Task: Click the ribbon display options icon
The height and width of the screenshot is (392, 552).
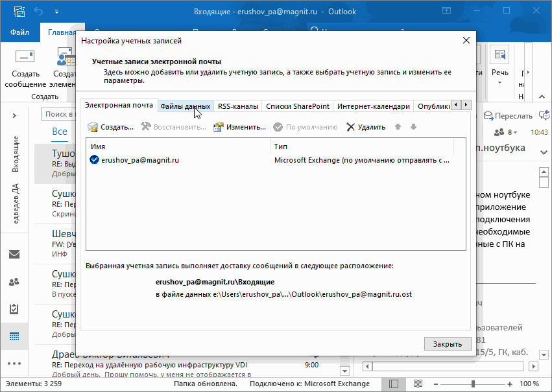Action: (447, 11)
